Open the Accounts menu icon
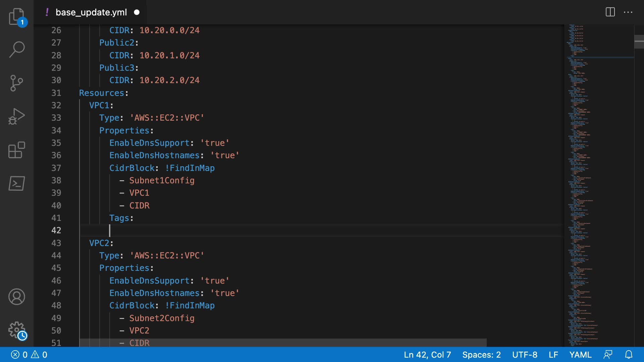Image resolution: width=644 pixels, height=362 pixels. [x=16, y=297]
